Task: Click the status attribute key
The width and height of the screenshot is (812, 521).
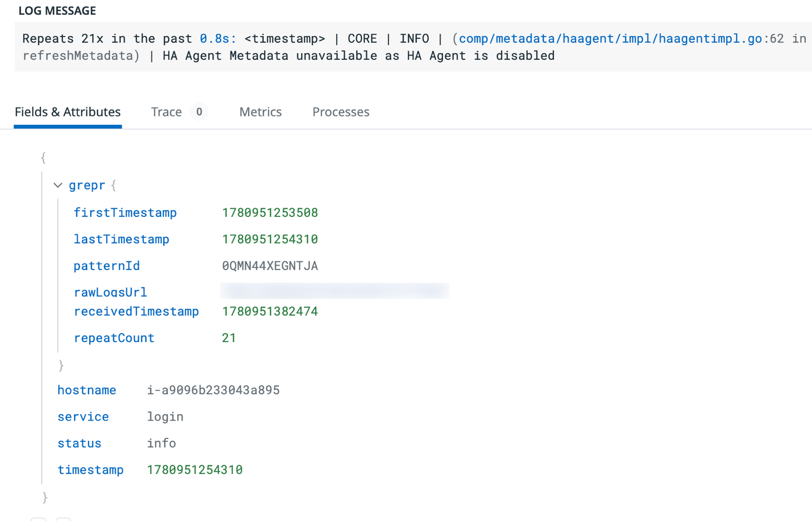Action: coord(80,443)
